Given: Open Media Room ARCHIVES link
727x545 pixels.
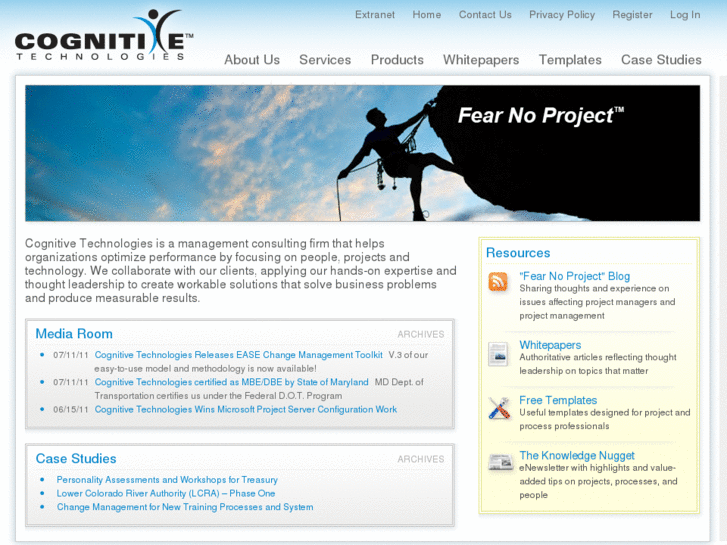Looking at the screenshot, I should point(421,334).
